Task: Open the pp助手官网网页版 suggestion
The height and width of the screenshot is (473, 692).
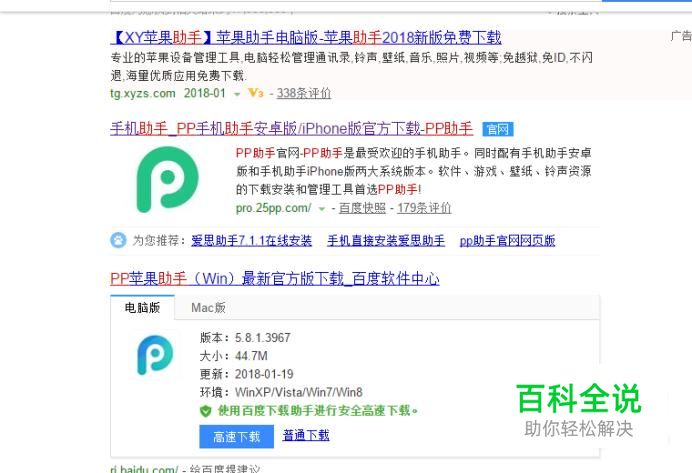Action: 507,241
